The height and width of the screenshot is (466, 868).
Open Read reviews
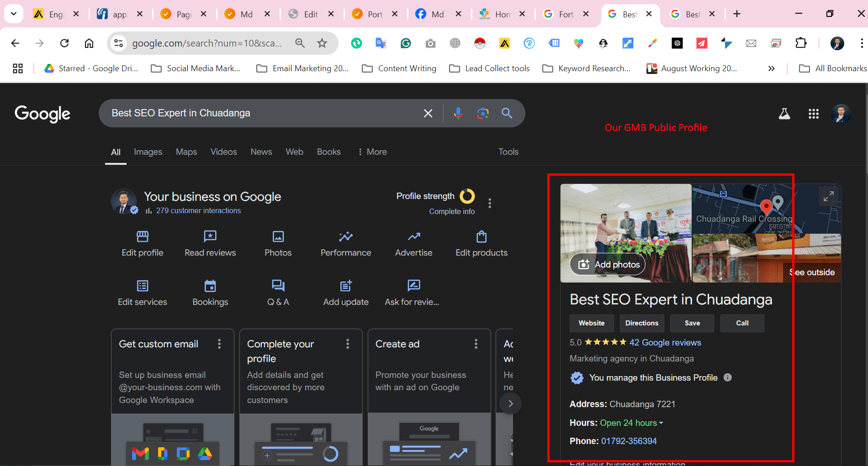click(x=210, y=244)
